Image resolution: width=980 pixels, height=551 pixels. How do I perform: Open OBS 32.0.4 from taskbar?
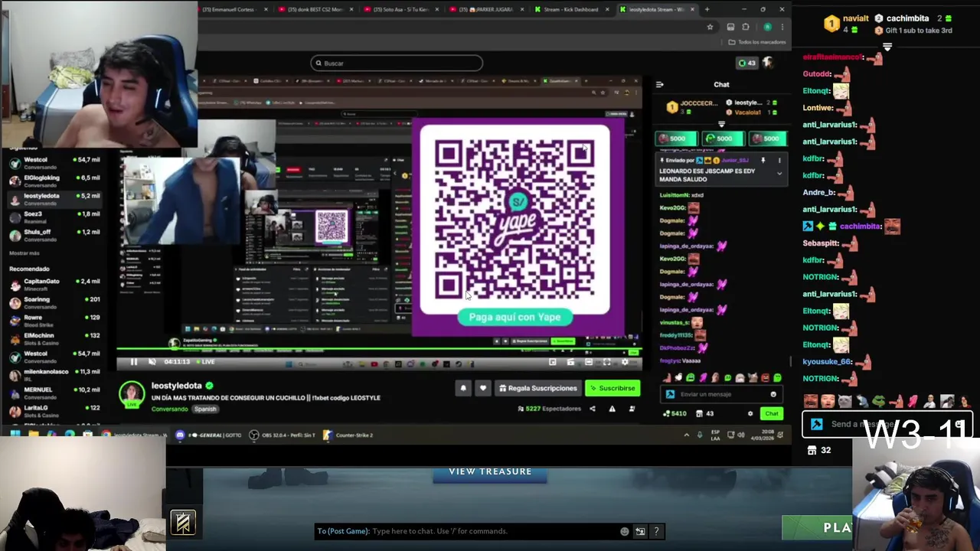tap(282, 435)
